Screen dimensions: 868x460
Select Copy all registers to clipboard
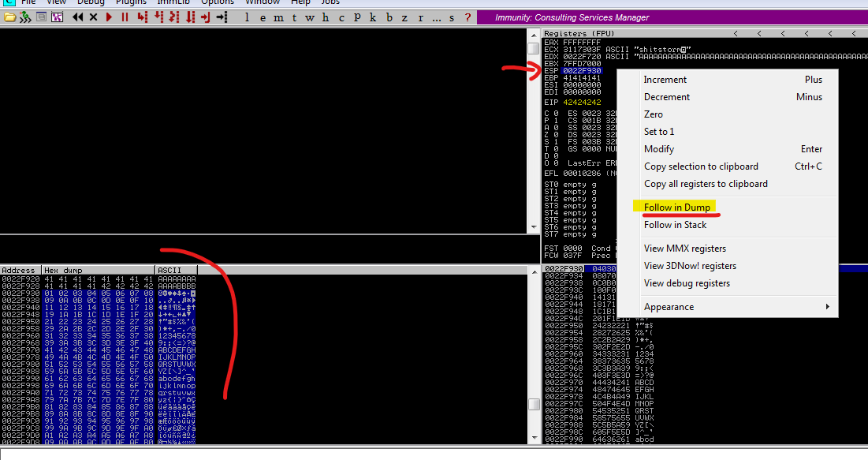pyautogui.click(x=728, y=184)
